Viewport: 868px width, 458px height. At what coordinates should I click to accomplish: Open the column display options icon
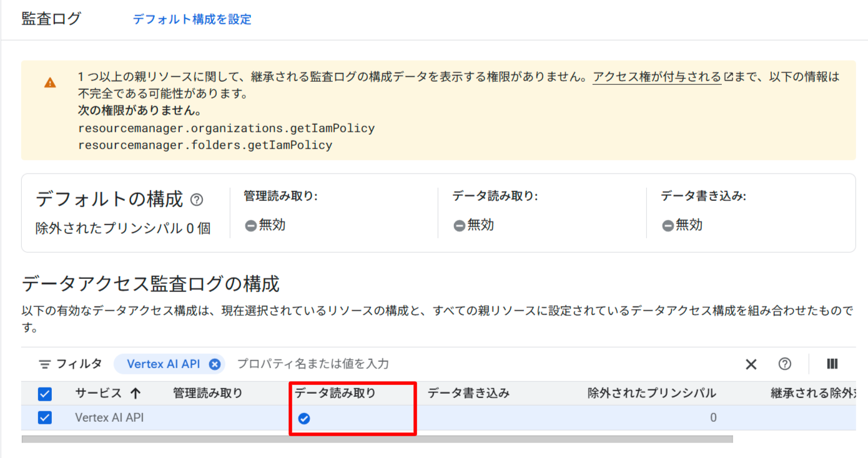832,364
